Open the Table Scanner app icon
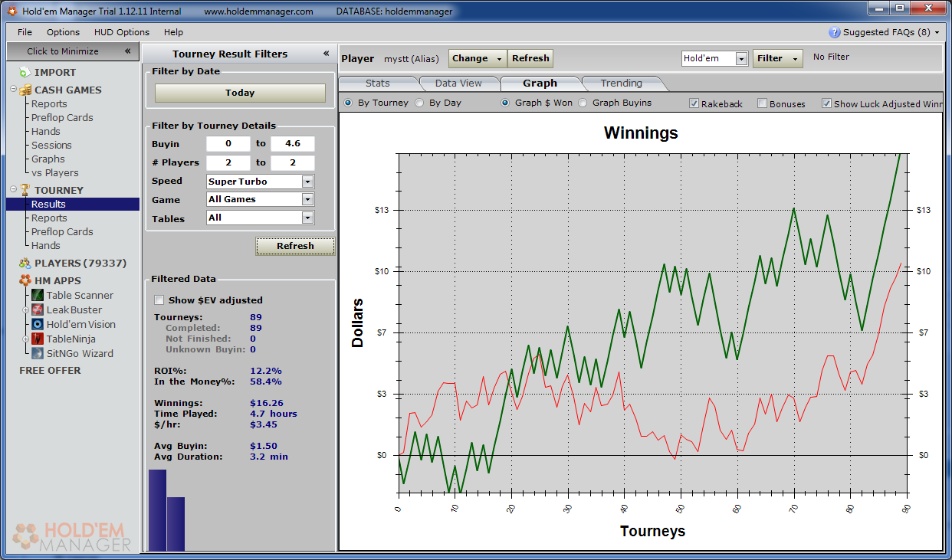The image size is (952, 560). [x=38, y=296]
